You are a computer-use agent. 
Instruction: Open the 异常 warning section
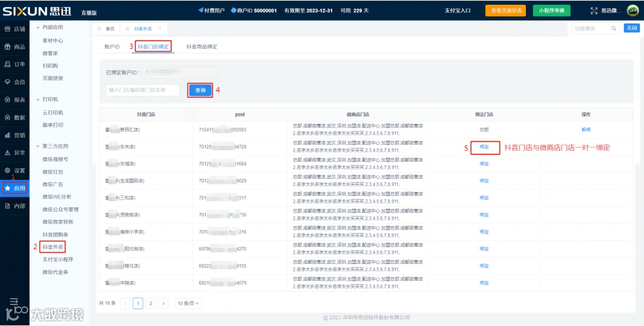pyautogui.click(x=15, y=153)
